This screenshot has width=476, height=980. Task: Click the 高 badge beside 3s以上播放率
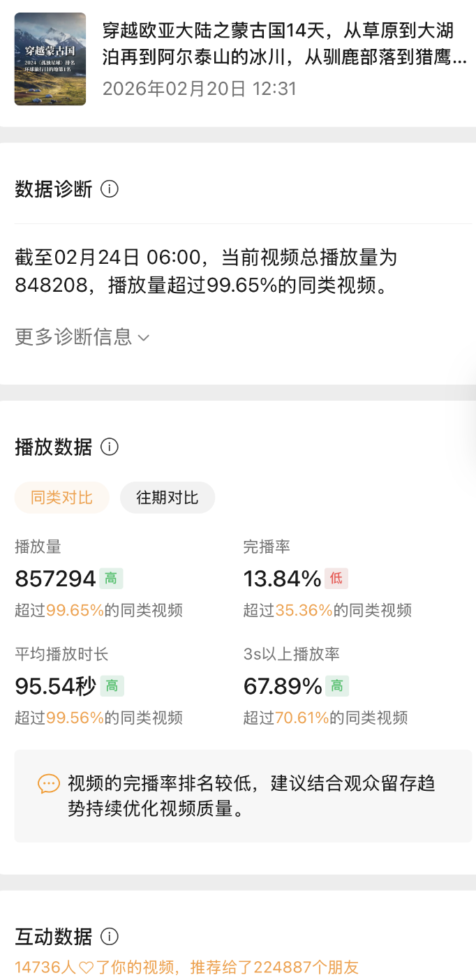337,685
